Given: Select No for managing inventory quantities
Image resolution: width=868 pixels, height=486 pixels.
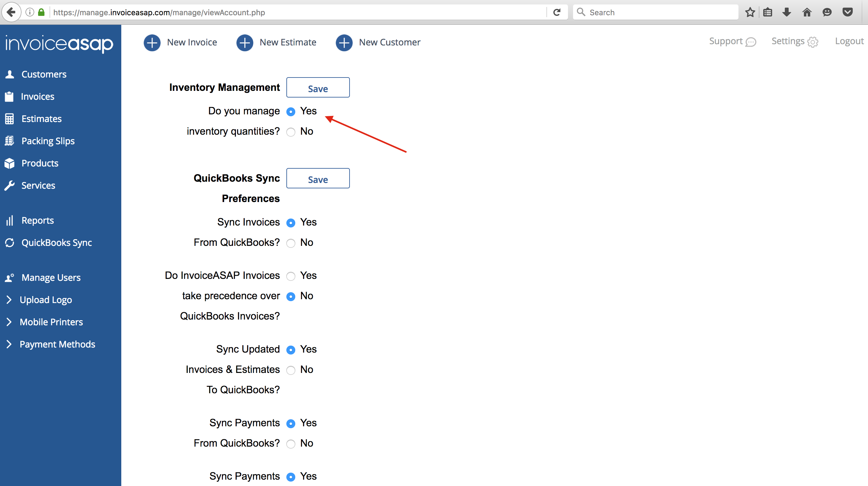Looking at the screenshot, I should pos(291,132).
